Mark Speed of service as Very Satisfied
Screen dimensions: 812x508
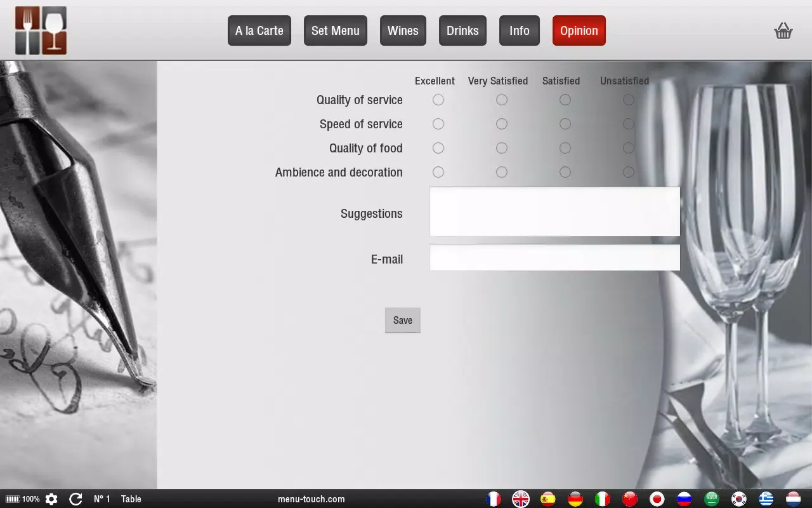coord(502,124)
